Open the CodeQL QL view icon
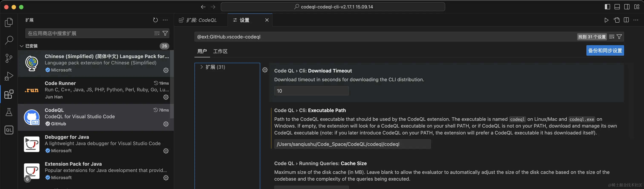Image resolution: width=644 pixels, height=189 pixels. (x=9, y=130)
